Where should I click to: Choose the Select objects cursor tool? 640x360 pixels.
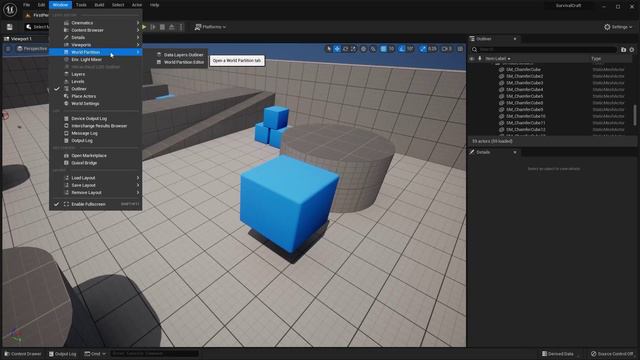pyautogui.click(x=329, y=49)
